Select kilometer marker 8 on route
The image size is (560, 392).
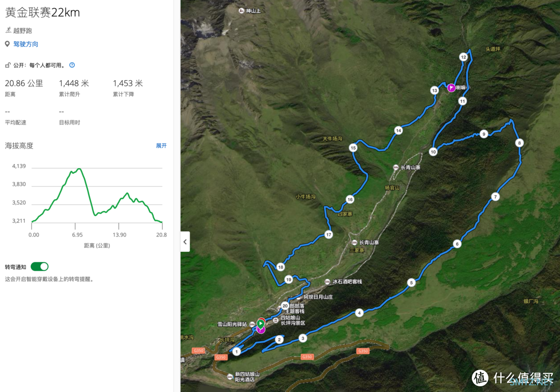(x=519, y=143)
